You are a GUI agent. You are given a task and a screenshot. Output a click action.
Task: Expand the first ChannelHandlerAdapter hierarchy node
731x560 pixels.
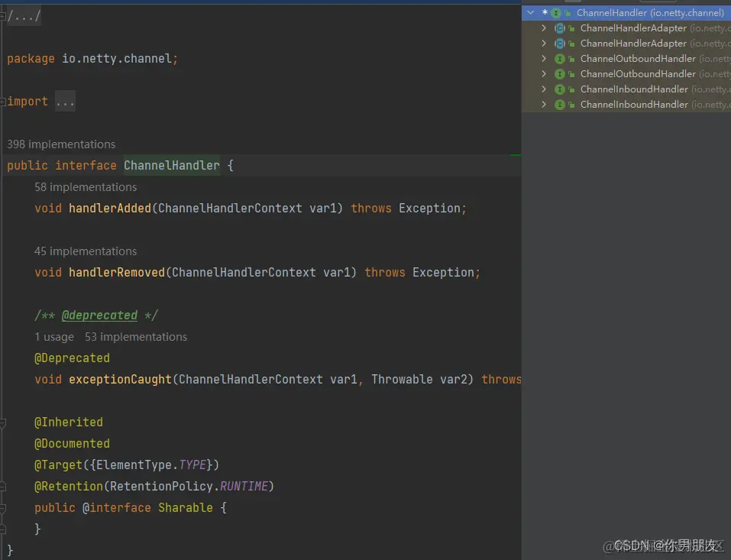coord(544,28)
